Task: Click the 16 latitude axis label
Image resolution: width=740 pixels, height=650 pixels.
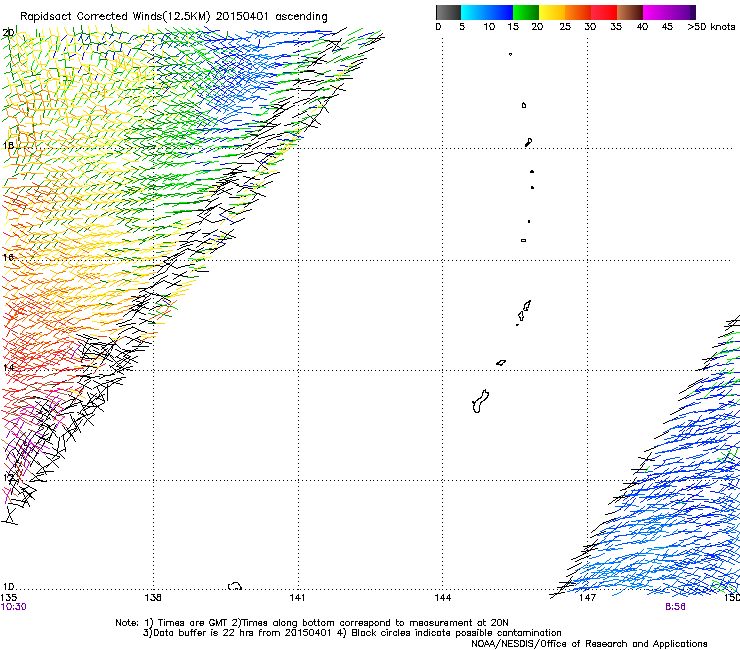Action: pyautogui.click(x=8, y=257)
